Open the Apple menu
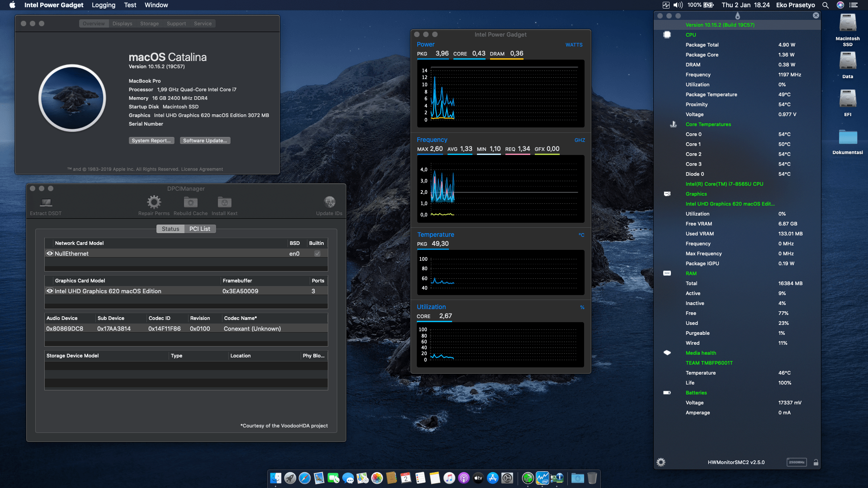The image size is (868, 488). click(x=12, y=5)
